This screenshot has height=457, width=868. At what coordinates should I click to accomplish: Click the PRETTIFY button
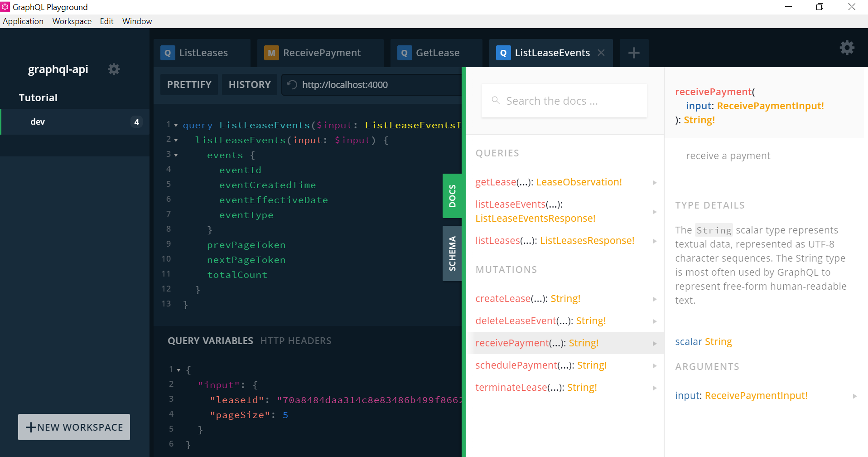click(189, 85)
